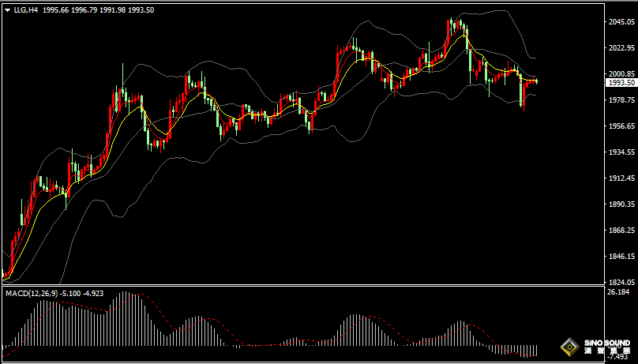
Task: Click the triangle arrow beside LLG,H4
Action: pyautogui.click(x=7, y=9)
